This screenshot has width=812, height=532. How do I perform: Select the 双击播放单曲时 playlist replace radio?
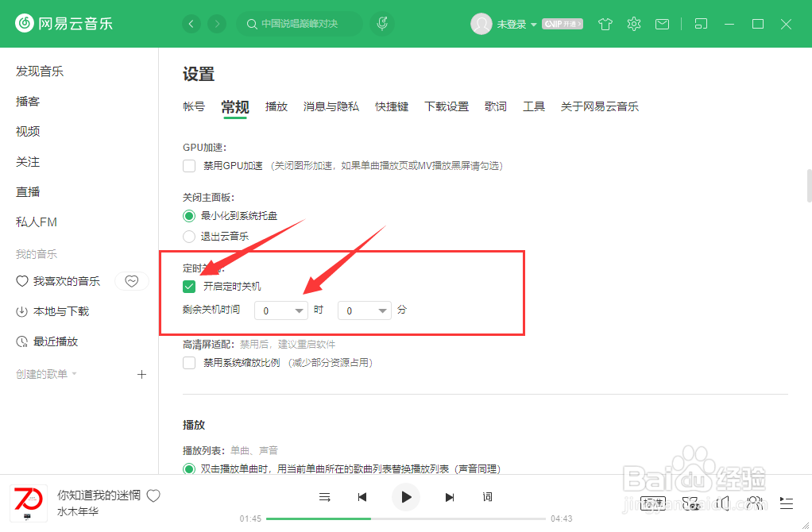tap(189, 468)
